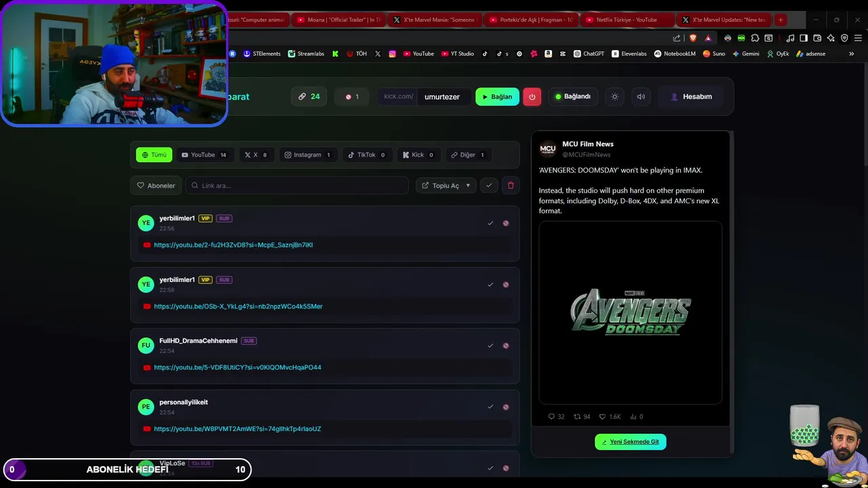Select the Tümü filter tab
The image size is (868, 488).
154,155
